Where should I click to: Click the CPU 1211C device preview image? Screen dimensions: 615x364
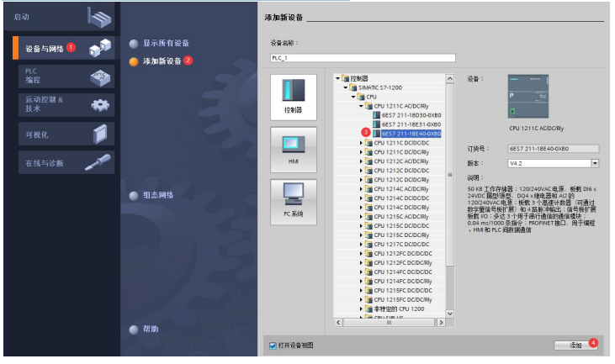coord(528,97)
